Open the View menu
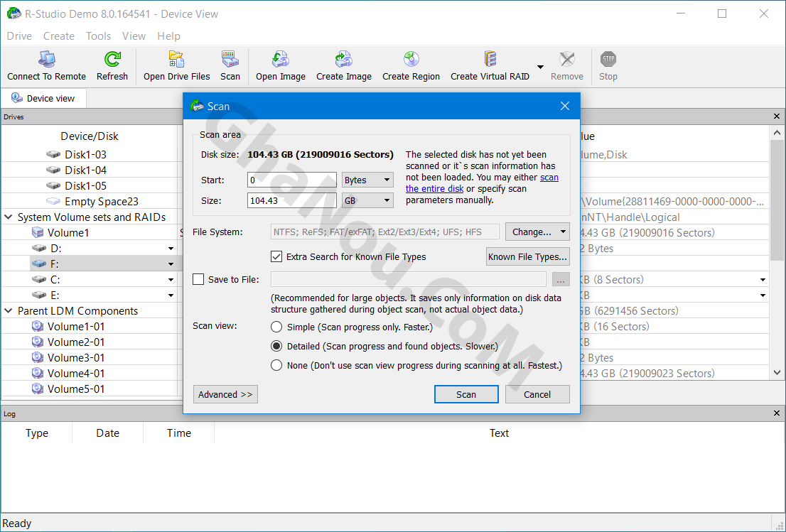 click(x=134, y=36)
